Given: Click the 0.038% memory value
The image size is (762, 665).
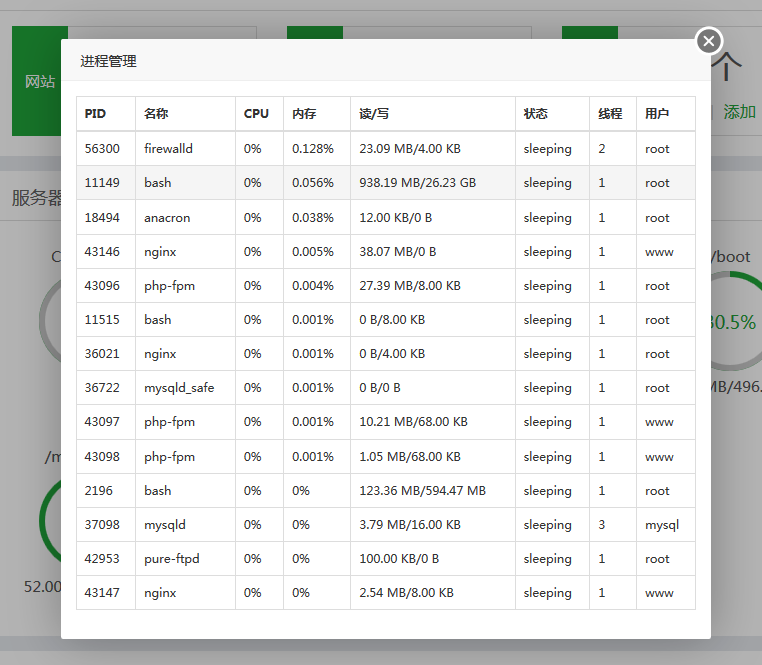Looking at the screenshot, I should 312,218.
